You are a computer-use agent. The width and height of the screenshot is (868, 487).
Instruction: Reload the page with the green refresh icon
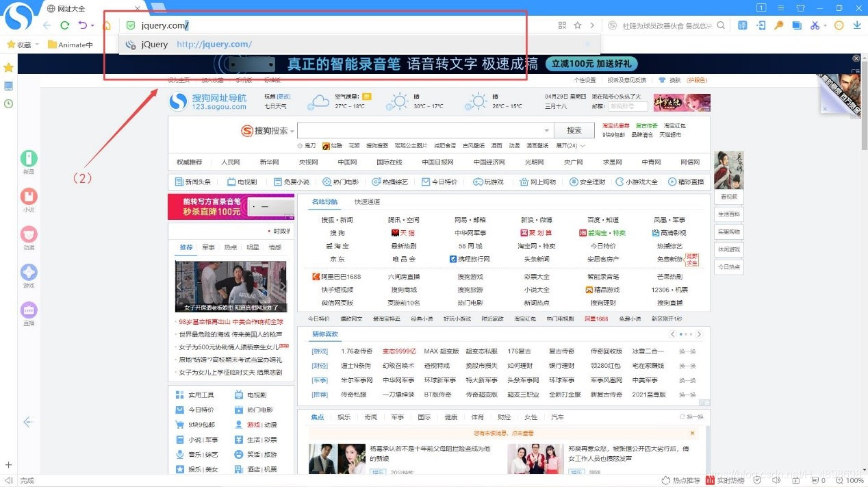[x=64, y=25]
